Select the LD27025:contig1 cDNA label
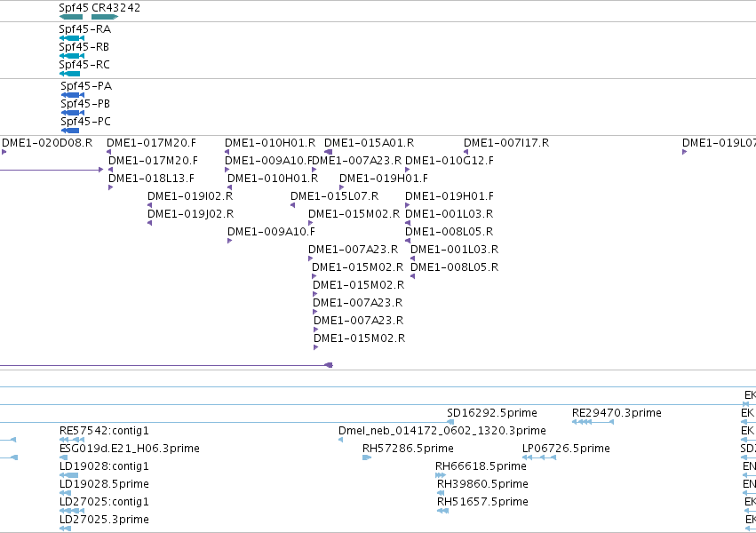This screenshot has width=756, height=533. (x=104, y=502)
